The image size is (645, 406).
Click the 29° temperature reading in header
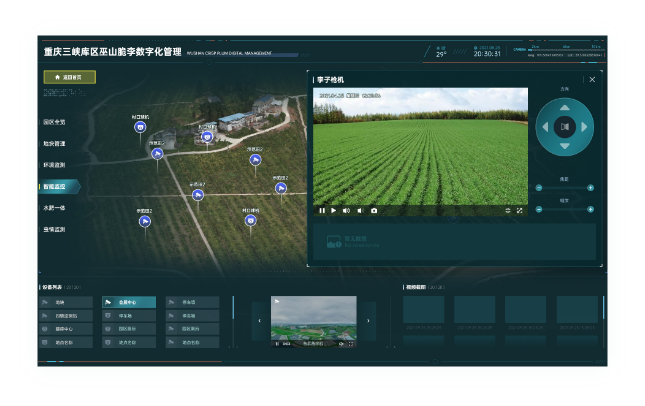pyautogui.click(x=441, y=54)
